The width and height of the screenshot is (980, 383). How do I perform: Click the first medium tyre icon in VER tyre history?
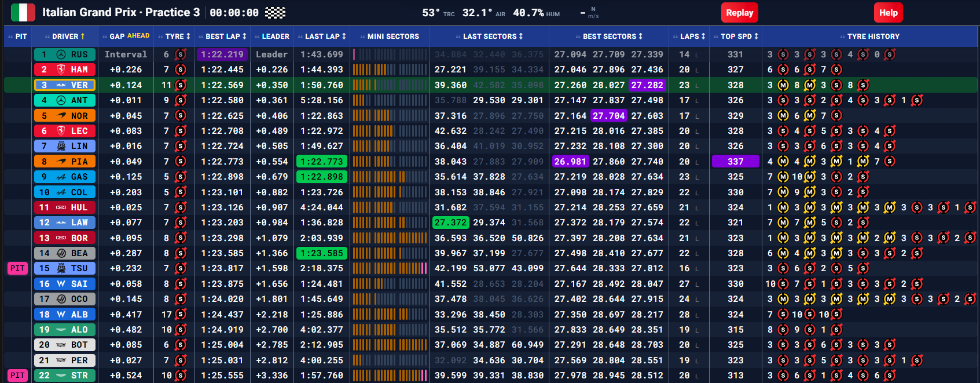point(783,85)
